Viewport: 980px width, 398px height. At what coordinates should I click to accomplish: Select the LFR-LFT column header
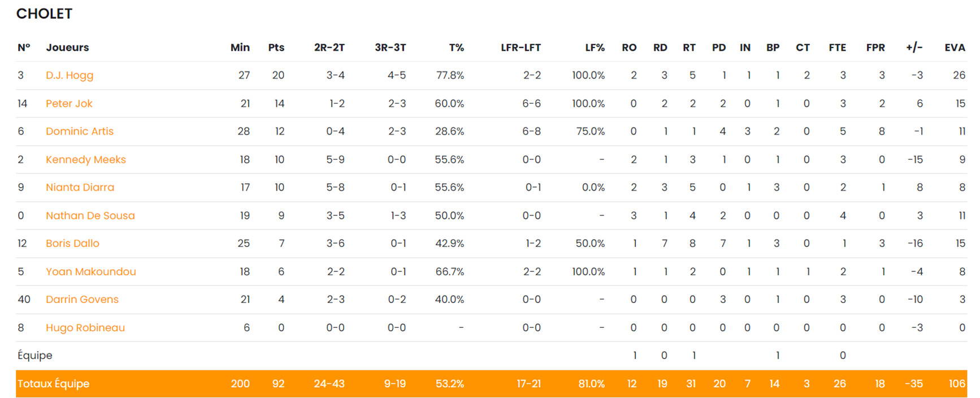(x=521, y=47)
